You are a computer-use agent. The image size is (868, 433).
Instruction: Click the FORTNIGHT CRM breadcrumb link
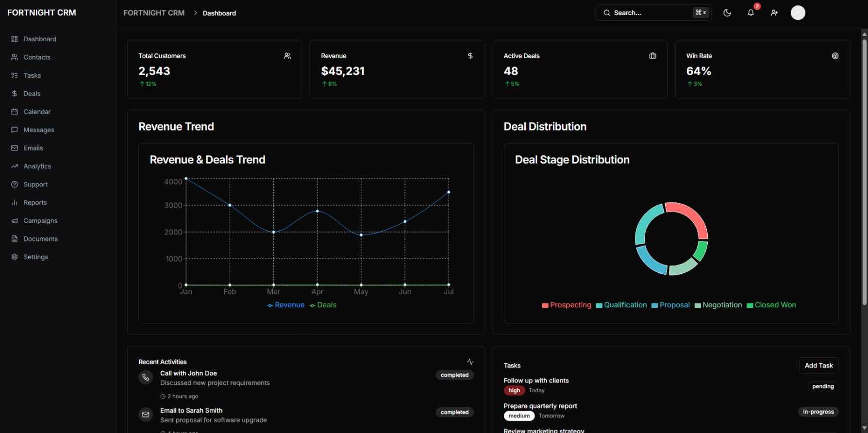click(154, 13)
